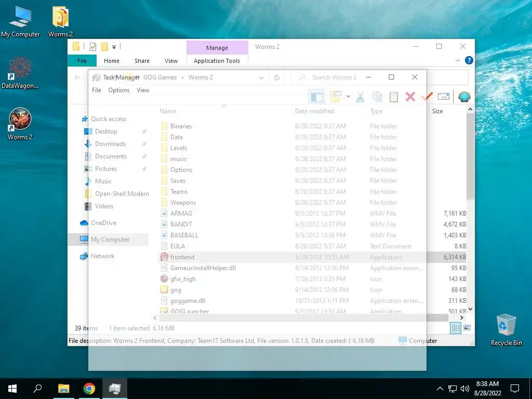Open the Worms.2 archive desktop icon

(60, 21)
